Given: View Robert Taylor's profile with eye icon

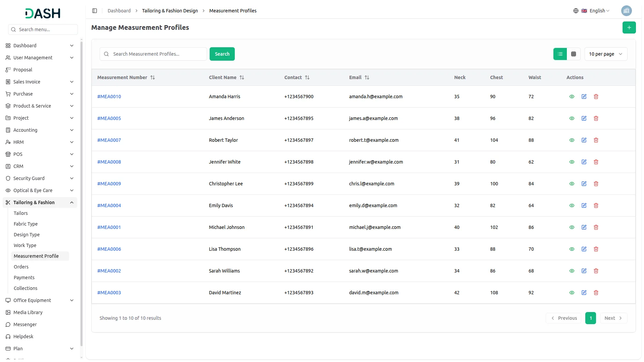Looking at the screenshot, I should tap(572, 140).
